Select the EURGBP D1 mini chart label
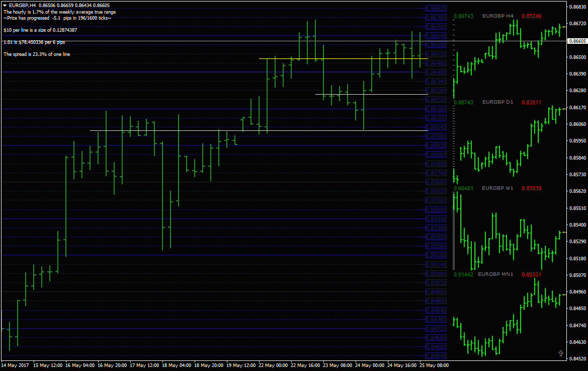The height and width of the screenshot is (371, 588). coord(497,102)
